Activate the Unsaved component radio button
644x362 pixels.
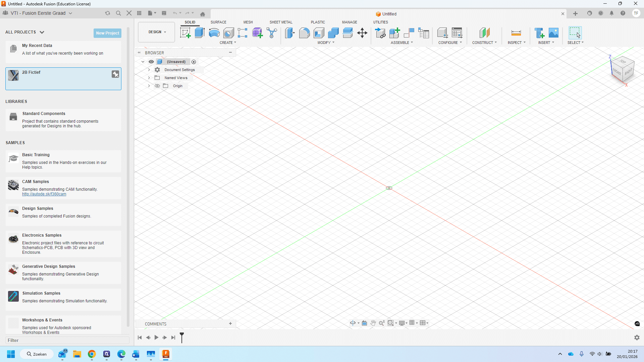[194, 62]
